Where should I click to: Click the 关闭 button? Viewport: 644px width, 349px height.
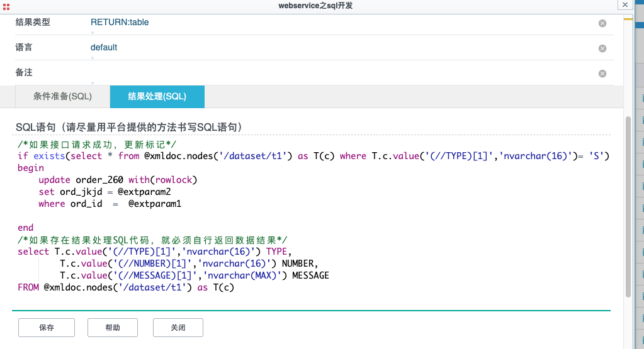coord(178,328)
